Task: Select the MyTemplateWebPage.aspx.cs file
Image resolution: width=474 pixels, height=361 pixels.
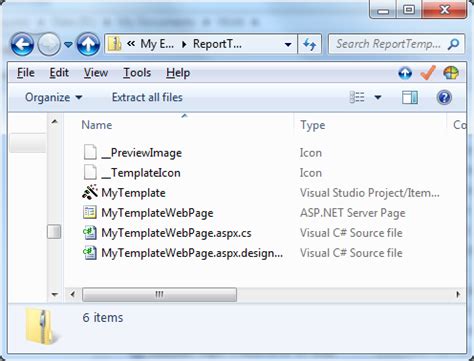Action: pyautogui.click(x=176, y=233)
